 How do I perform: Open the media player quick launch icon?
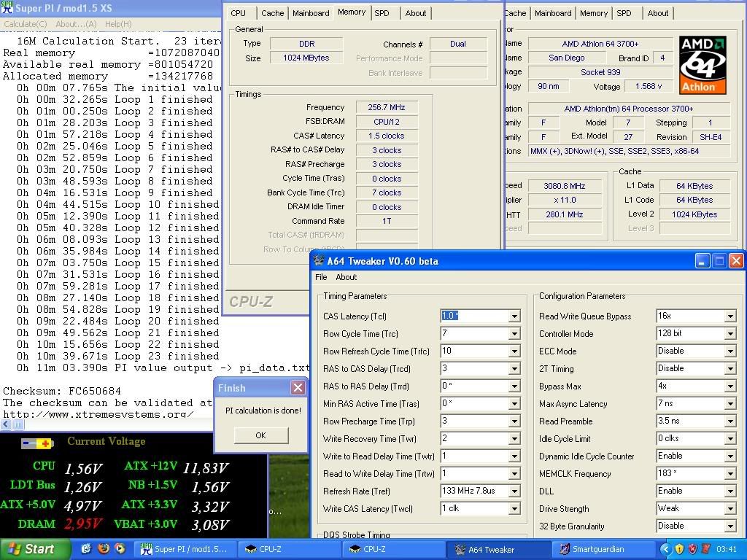120,548
